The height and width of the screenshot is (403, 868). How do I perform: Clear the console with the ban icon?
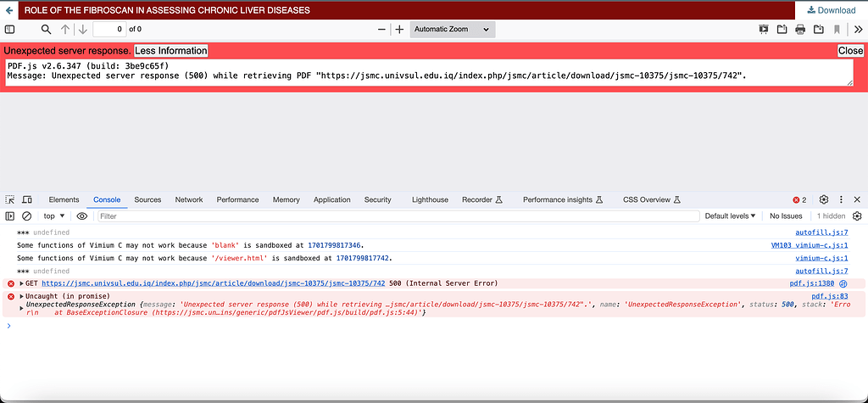point(26,216)
